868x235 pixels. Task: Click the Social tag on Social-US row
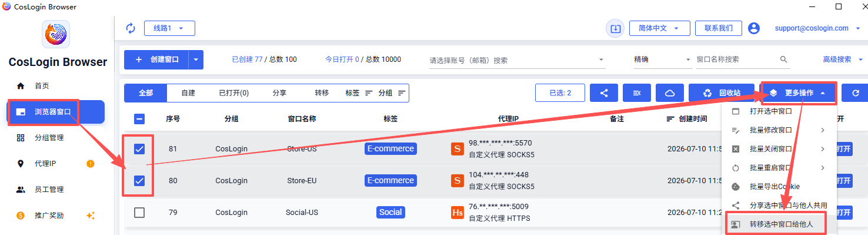[390, 212]
